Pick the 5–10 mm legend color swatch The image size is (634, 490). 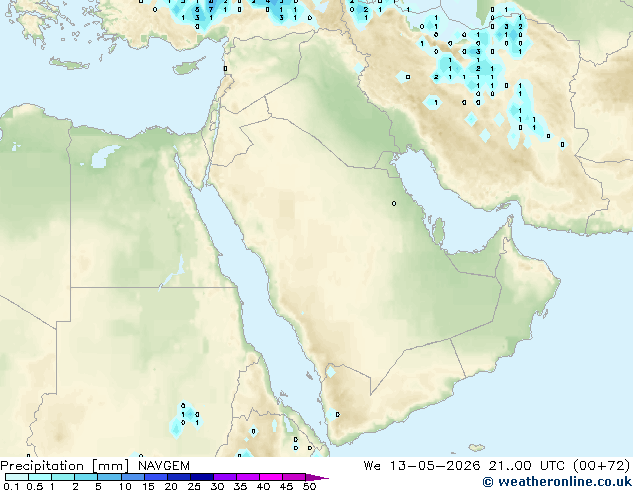pos(109,477)
